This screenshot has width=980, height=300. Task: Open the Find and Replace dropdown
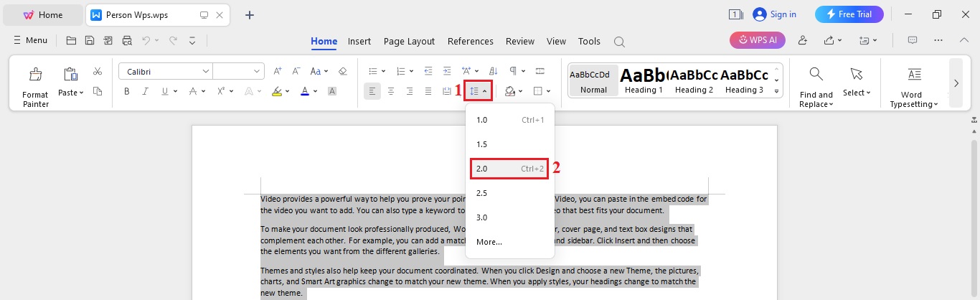[x=816, y=99]
